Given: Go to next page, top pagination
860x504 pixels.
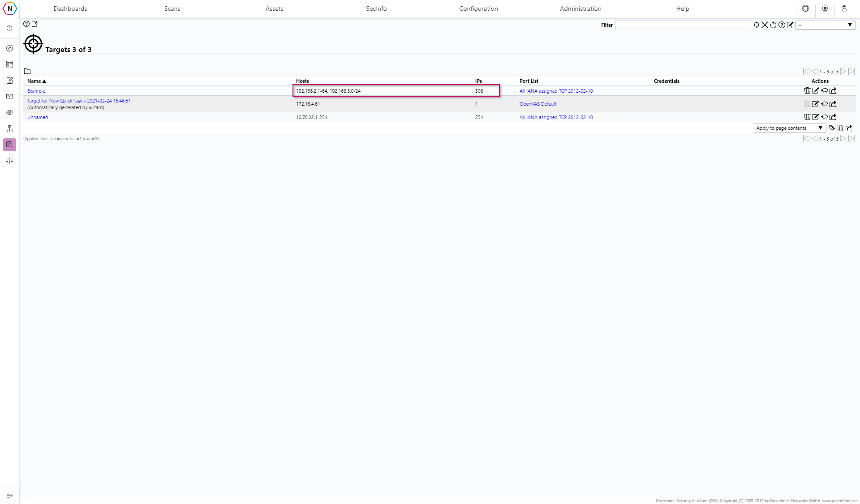Looking at the screenshot, I should pyautogui.click(x=843, y=72).
